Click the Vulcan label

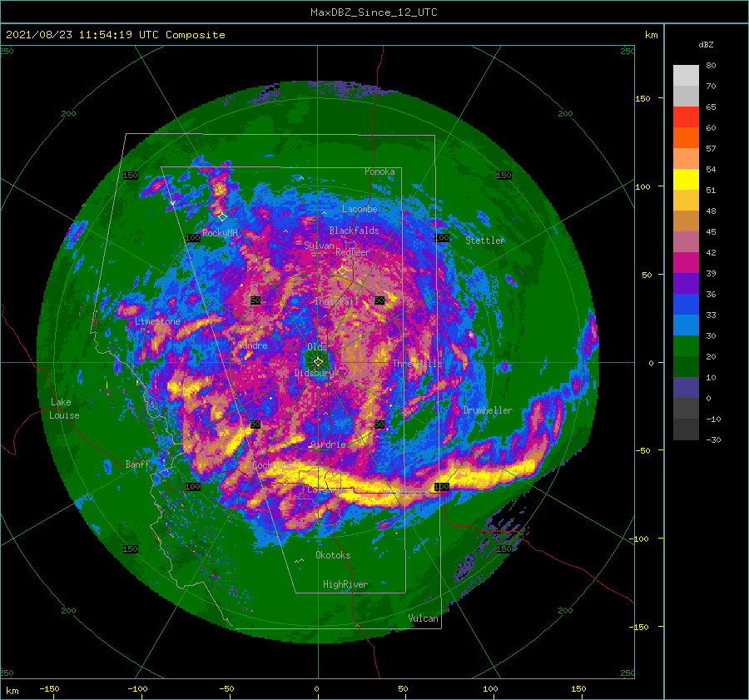pos(424,618)
